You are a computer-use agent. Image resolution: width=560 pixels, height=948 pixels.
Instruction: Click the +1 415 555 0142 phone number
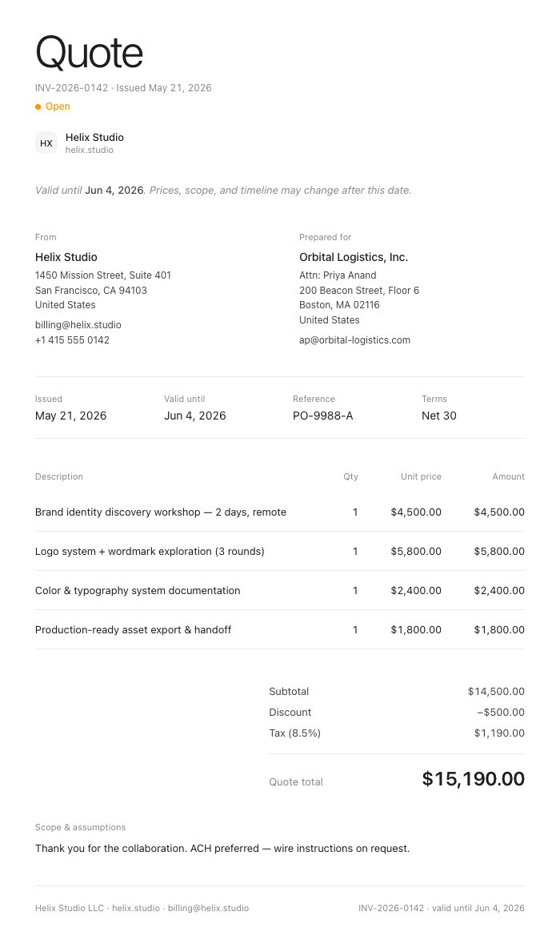72,339
